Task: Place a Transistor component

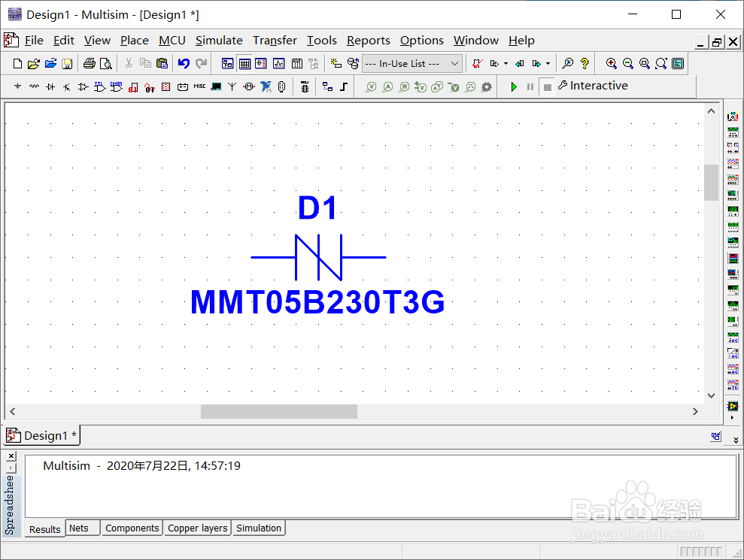Action: pos(67,86)
